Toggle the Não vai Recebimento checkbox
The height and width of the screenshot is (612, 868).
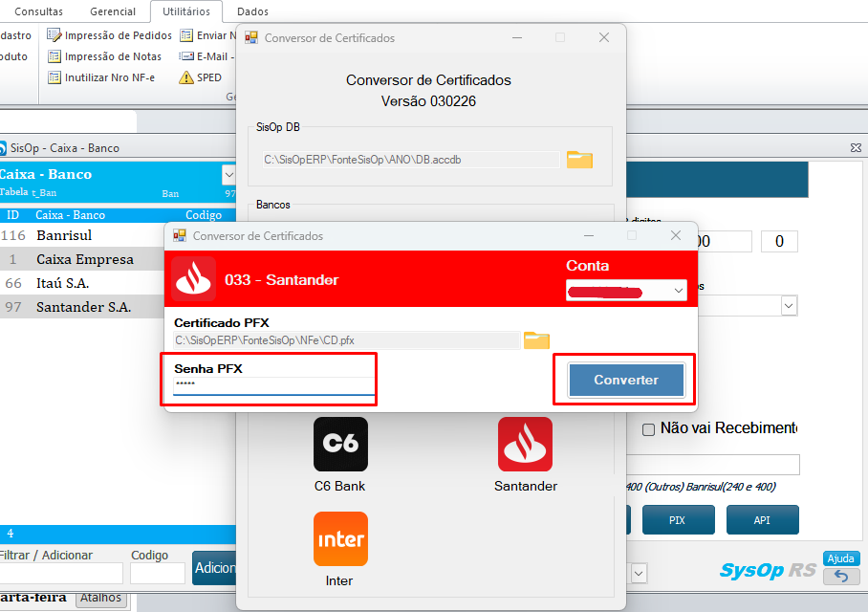pyautogui.click(x=648, y=428)
